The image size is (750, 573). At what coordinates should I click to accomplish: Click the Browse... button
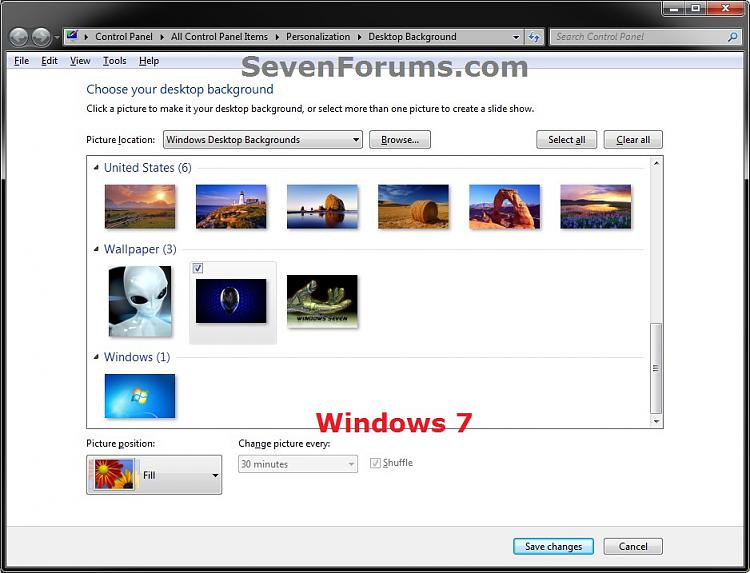pyautogui.click(x=400, y=140)
